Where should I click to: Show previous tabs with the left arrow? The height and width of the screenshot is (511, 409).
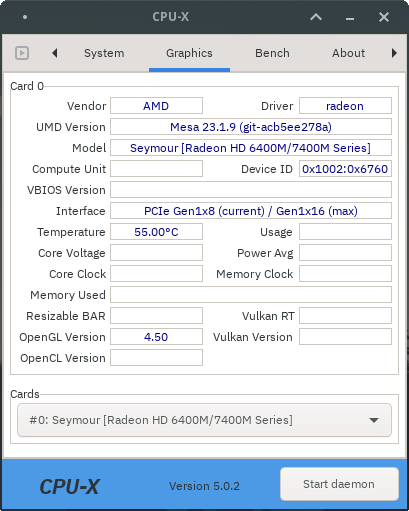coord(55,53)
